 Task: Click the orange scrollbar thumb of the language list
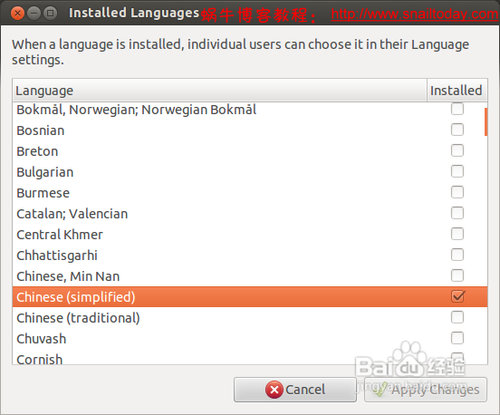tap(486, 122)
